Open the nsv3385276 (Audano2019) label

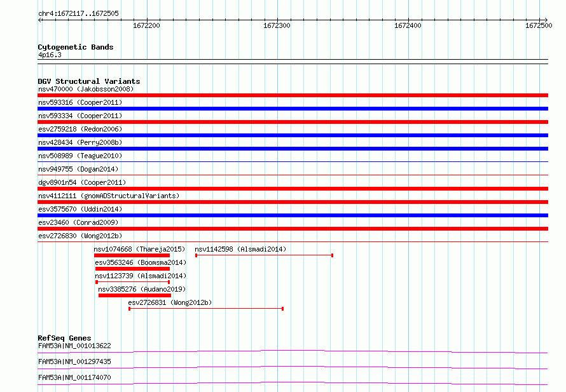[142, 289]
